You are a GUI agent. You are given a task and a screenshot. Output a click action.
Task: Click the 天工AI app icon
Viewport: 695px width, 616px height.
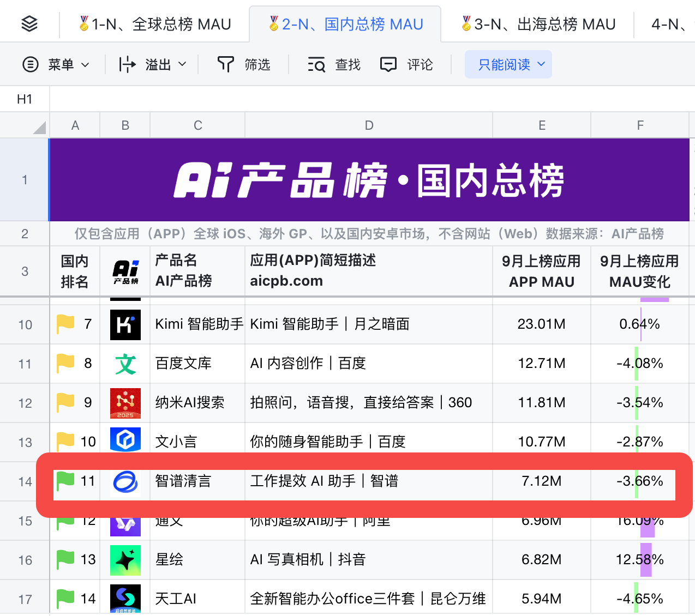pyautogui.click(x=125, y=599)
